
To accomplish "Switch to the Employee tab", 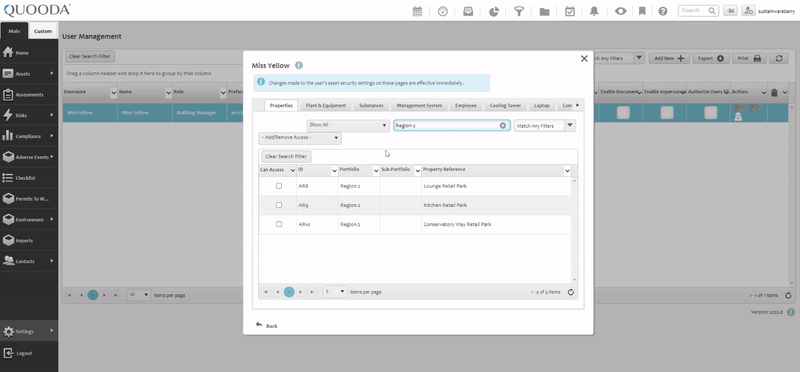I will [x=466, y=106].
